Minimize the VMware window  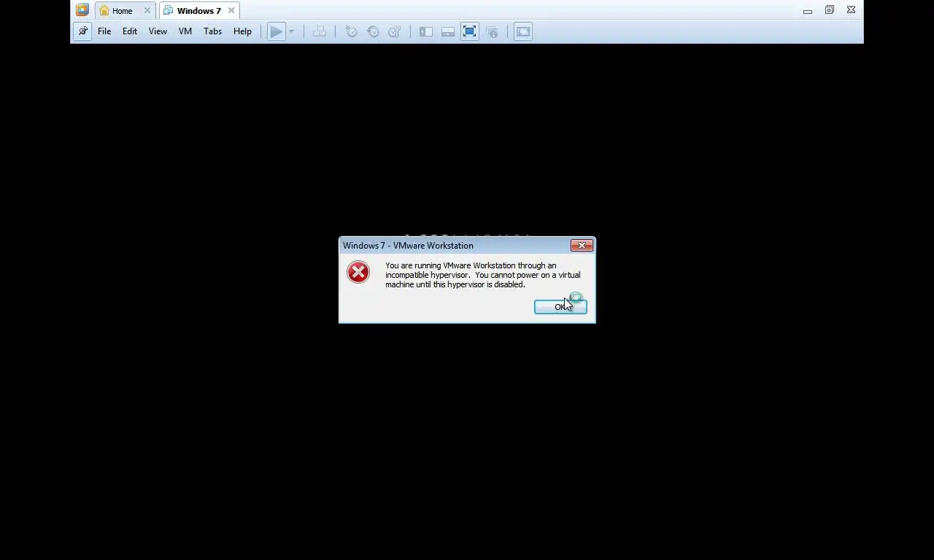pyautogui.click(x=808, y=11)
